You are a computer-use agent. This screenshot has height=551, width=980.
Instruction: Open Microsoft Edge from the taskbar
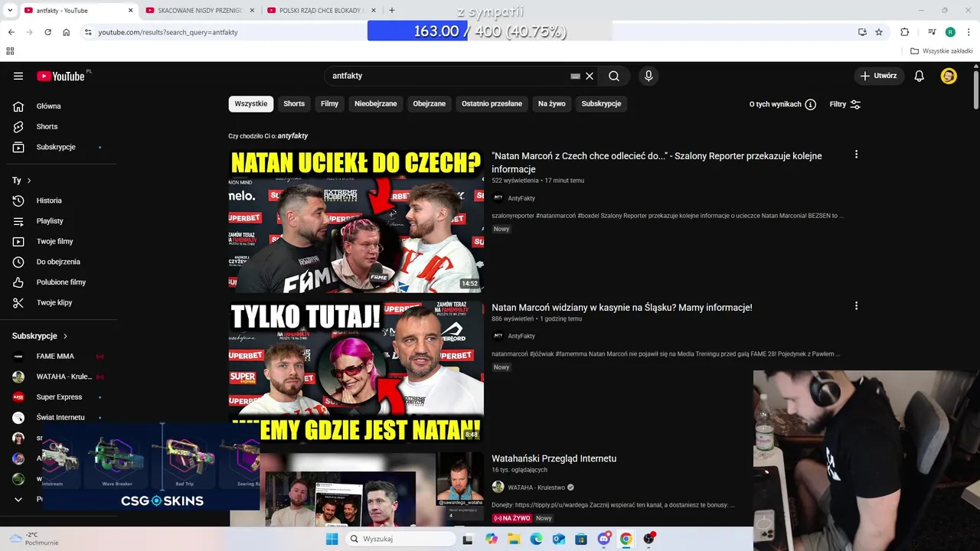point(537,539)
